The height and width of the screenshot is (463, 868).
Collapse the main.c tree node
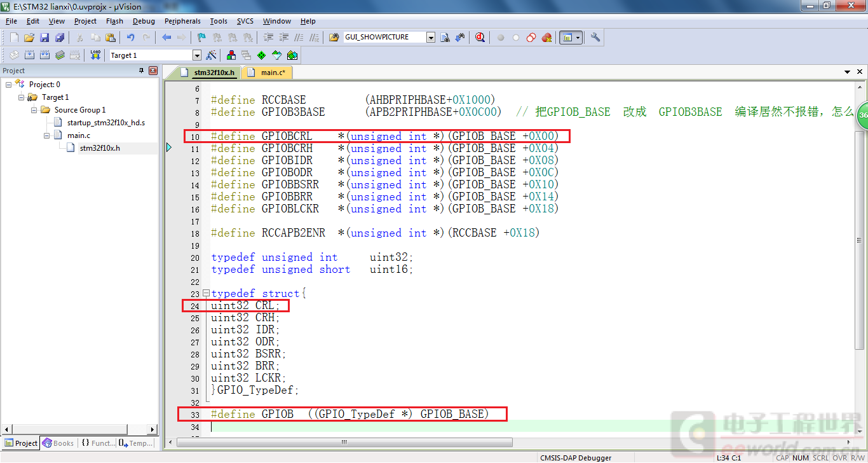[x=46, y=135]
